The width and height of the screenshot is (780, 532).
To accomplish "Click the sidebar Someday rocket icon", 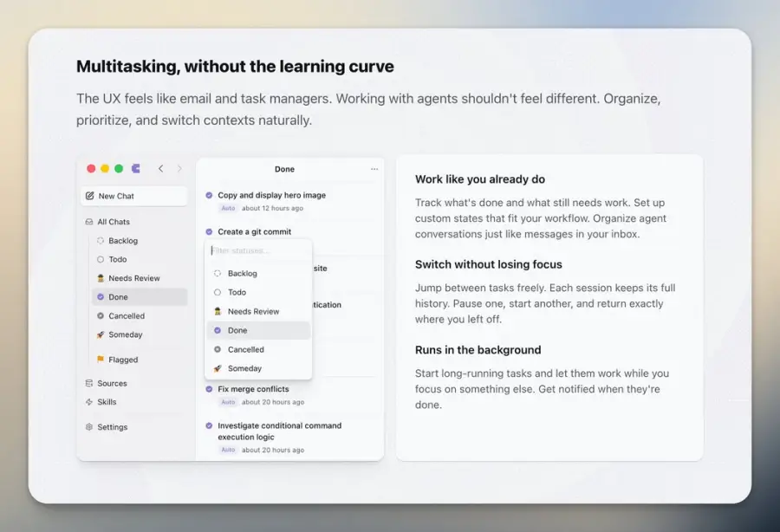I will [101, 334].
